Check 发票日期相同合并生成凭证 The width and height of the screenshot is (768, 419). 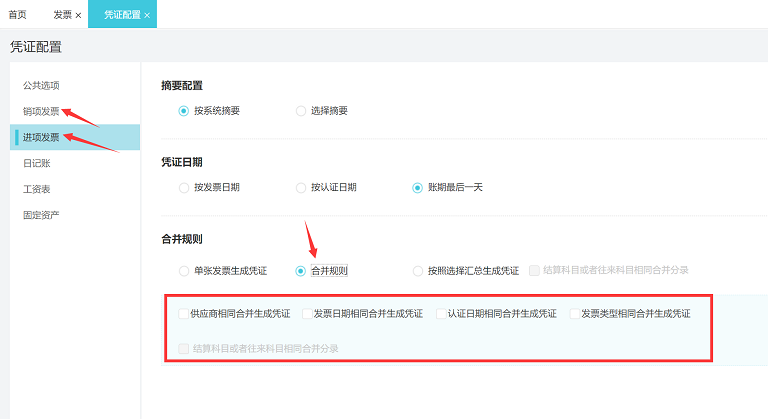(x=307, y=314)
